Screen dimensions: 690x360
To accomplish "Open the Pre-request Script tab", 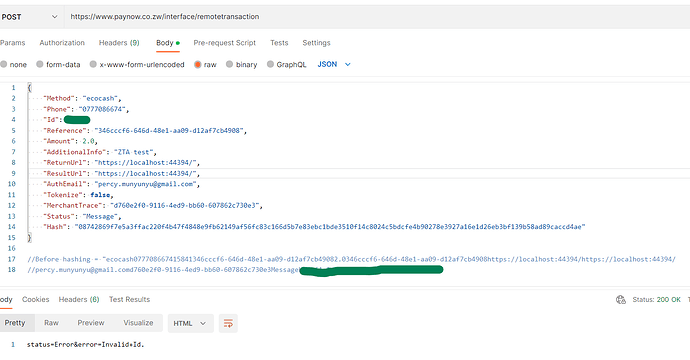I will pyautogui.click(x=224, y=43).
